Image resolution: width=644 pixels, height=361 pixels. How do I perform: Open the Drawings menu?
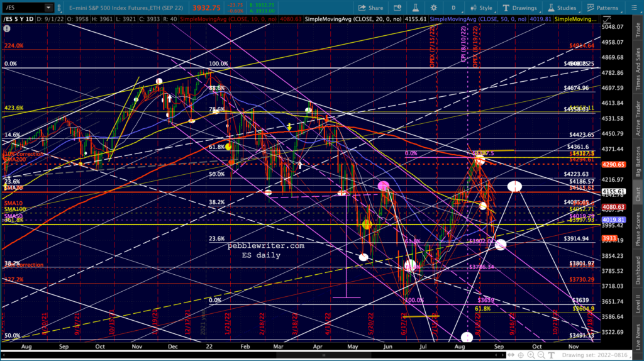(x=519, y=8)
